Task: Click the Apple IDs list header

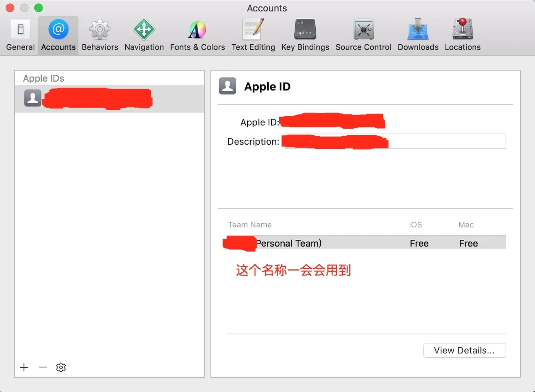Action: 44,78
